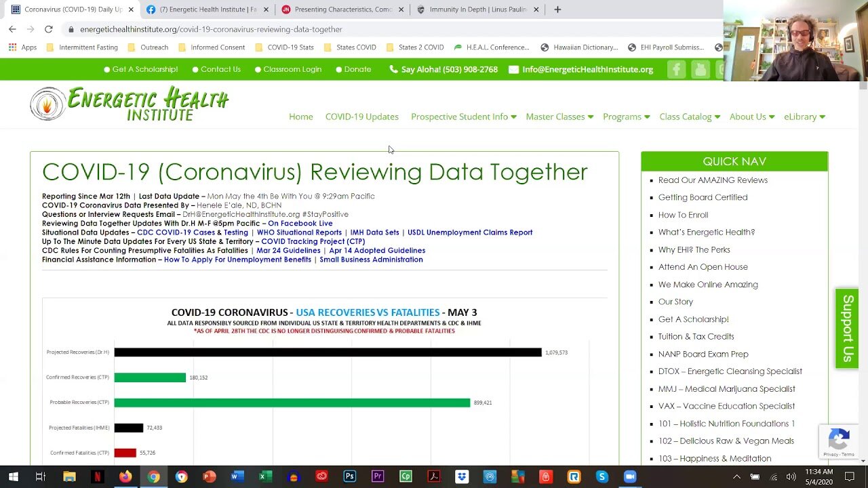Open the Intermittent Fasting bookmark folder
This screenshot has height=488, width=868.
pyautogui.click(x=82, y=47)
